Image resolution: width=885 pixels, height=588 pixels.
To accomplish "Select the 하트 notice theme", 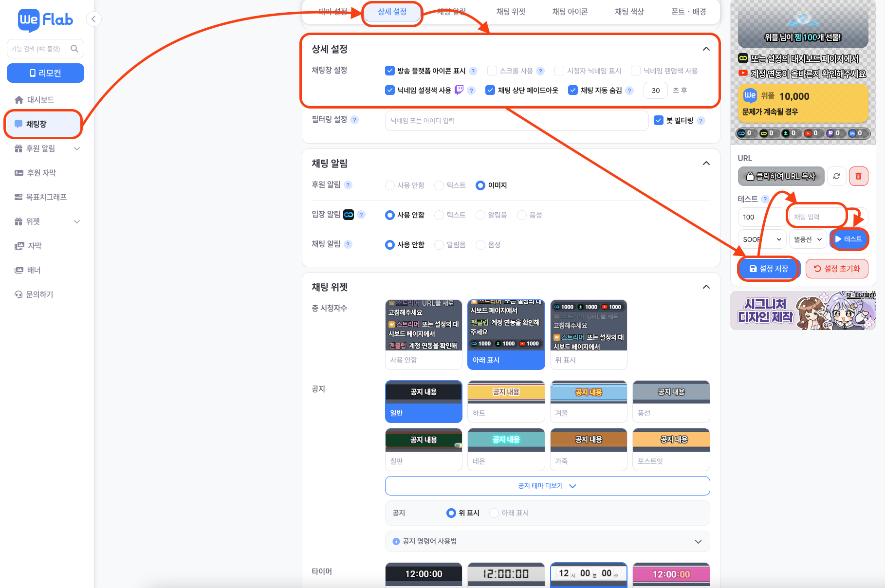I will (x=506, y=402).
